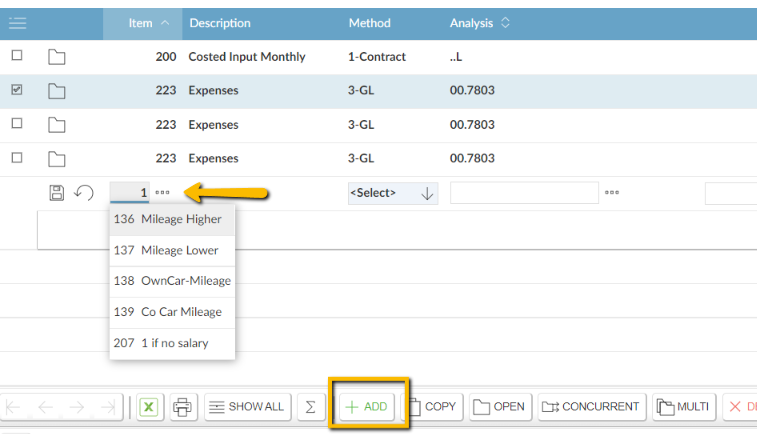
Task: Click the Analysis input field
Action: coord(524,193)
